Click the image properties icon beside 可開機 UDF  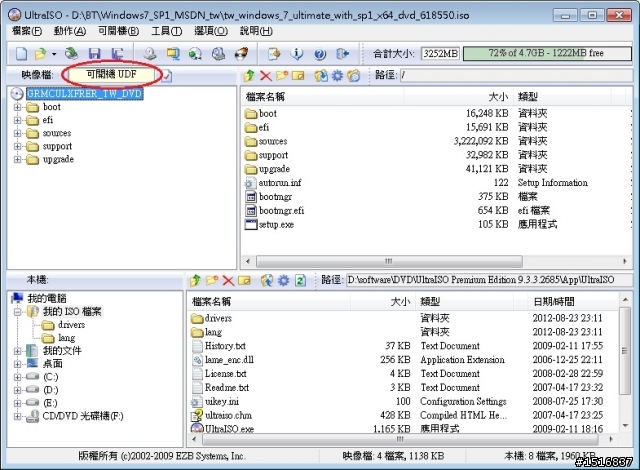pyautogui.click(x=167, y=75)
